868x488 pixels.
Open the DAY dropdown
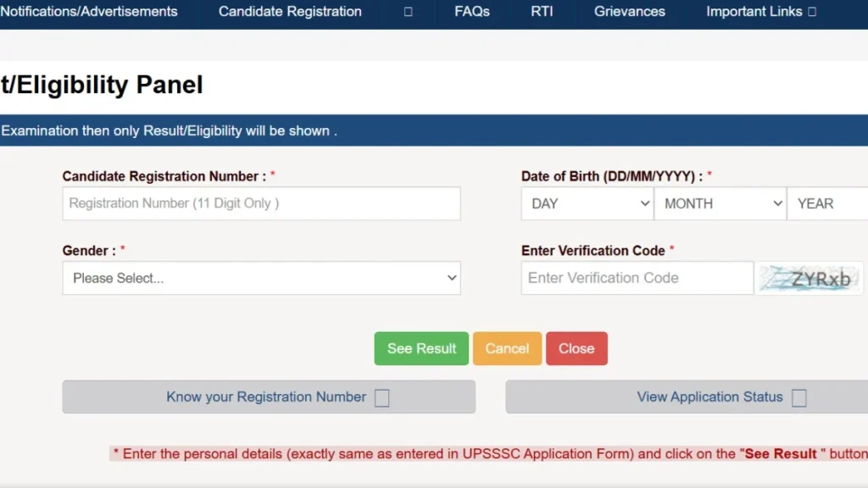coord(587,203)
